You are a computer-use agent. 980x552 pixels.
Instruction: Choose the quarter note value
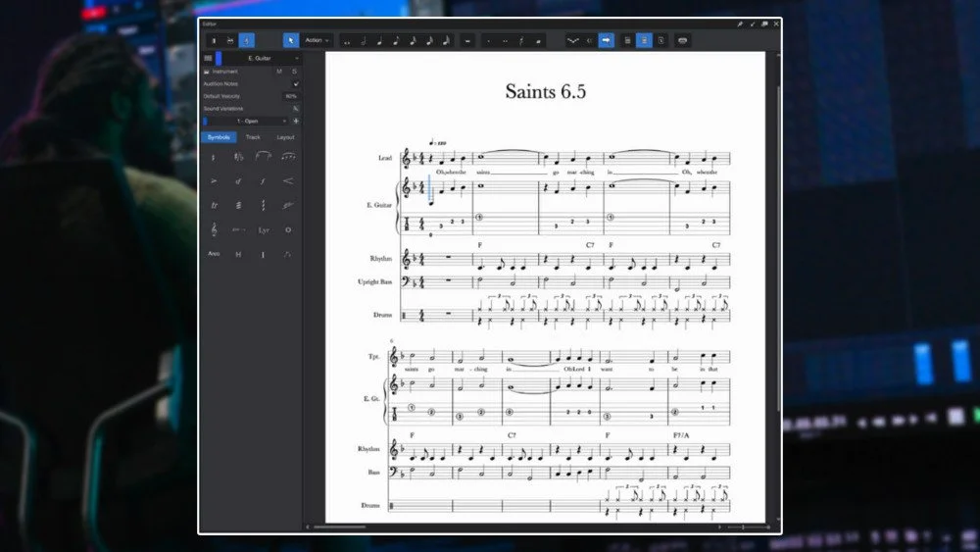point(379,41)
